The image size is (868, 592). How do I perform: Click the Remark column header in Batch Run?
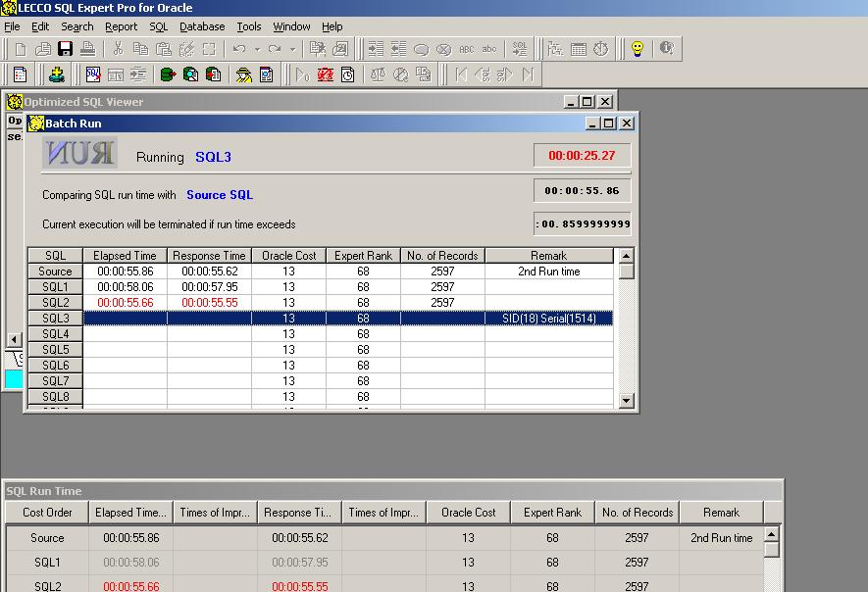[549, 256]
